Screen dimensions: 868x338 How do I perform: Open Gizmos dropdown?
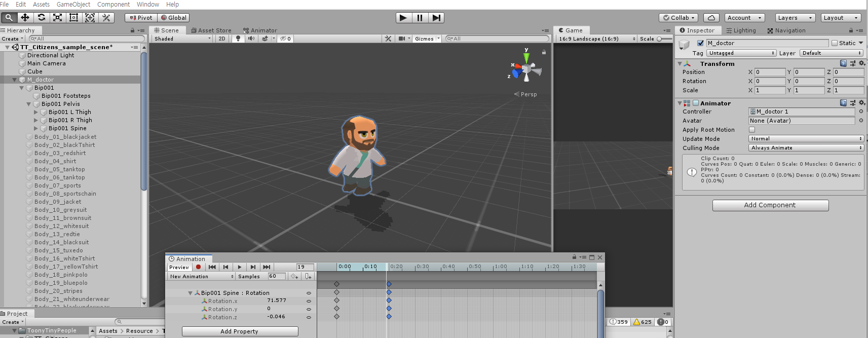427,39
